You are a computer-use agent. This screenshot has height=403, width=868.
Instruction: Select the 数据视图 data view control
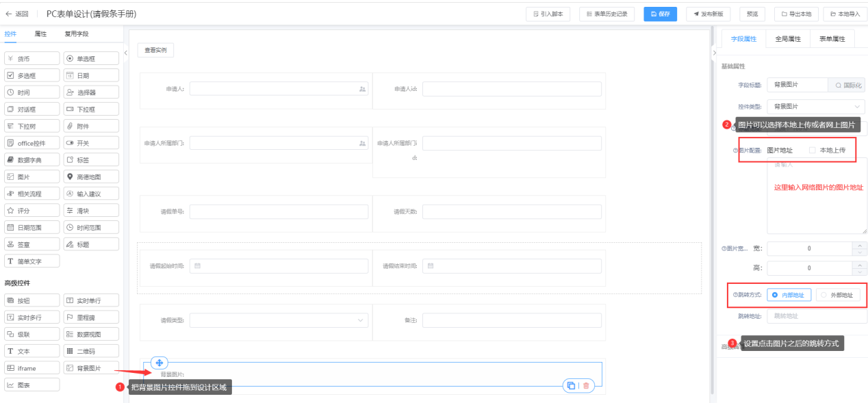pyautogui.click(x=91, y=334)
